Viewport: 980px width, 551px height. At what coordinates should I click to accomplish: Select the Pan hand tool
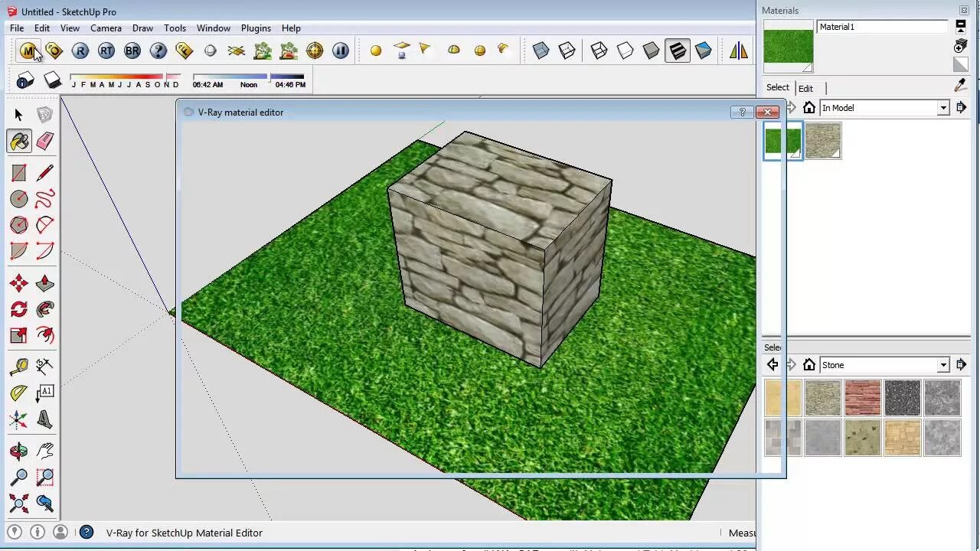[45, 452]
